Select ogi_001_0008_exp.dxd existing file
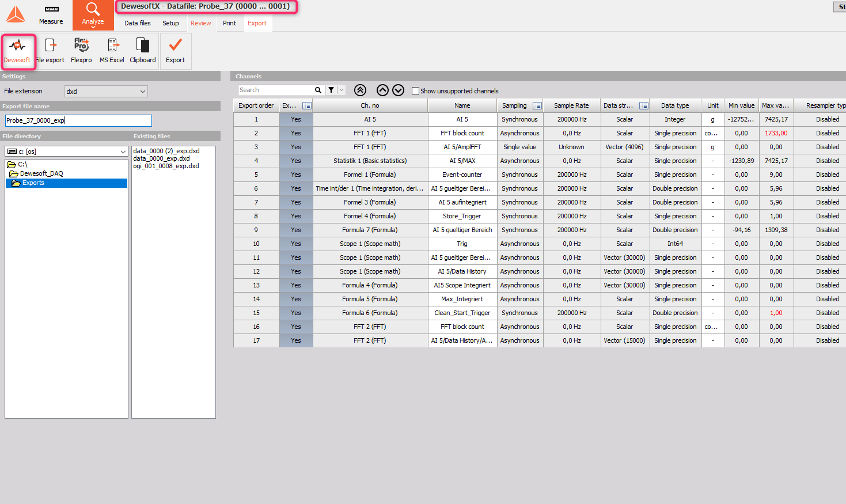 pos(166,166)
